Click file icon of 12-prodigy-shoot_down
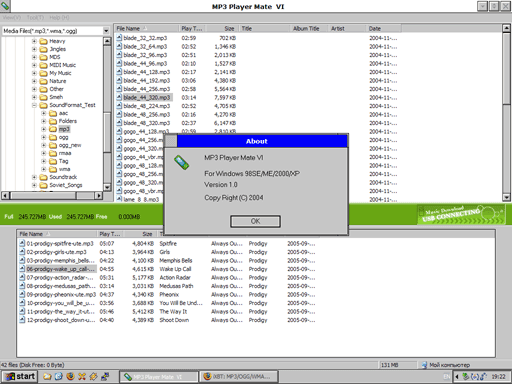Screen dimensions: 512x384 click(22, 320)
